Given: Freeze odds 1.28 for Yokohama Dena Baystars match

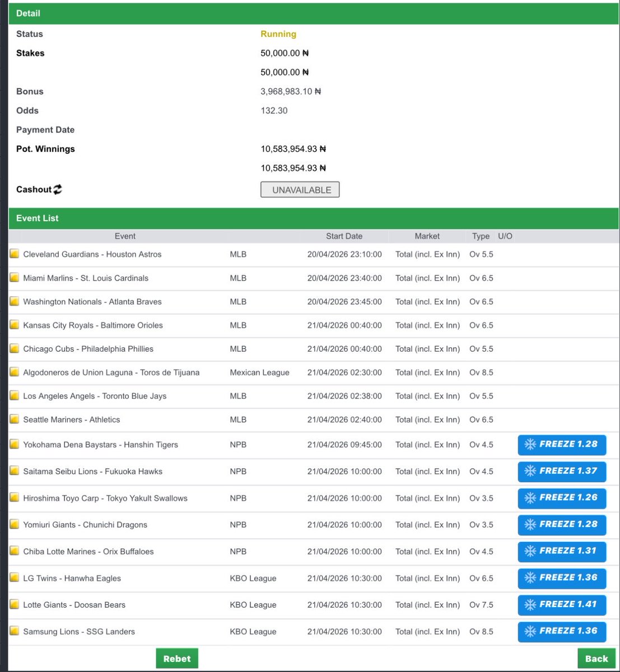Looking at the screenshot, I should click(x=562, y=445).
